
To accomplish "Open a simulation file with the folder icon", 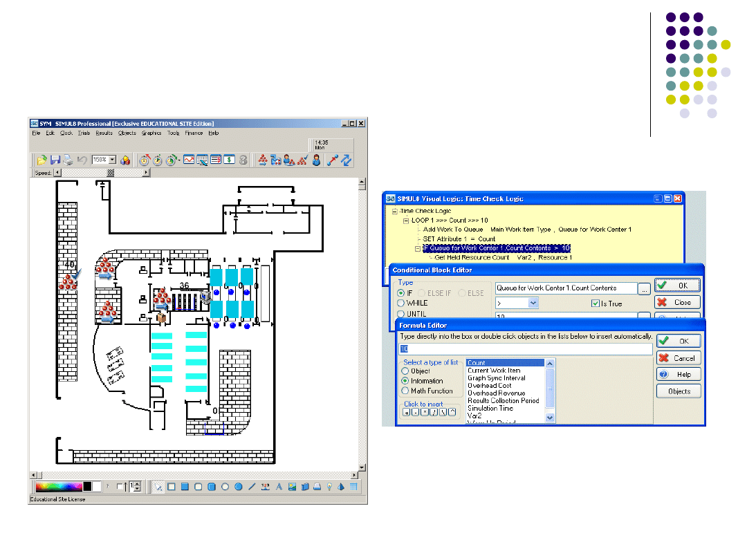I will (42, 160).
